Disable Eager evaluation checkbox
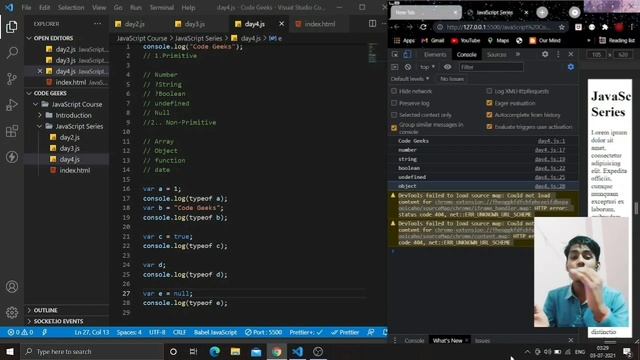 pos(489,103)
